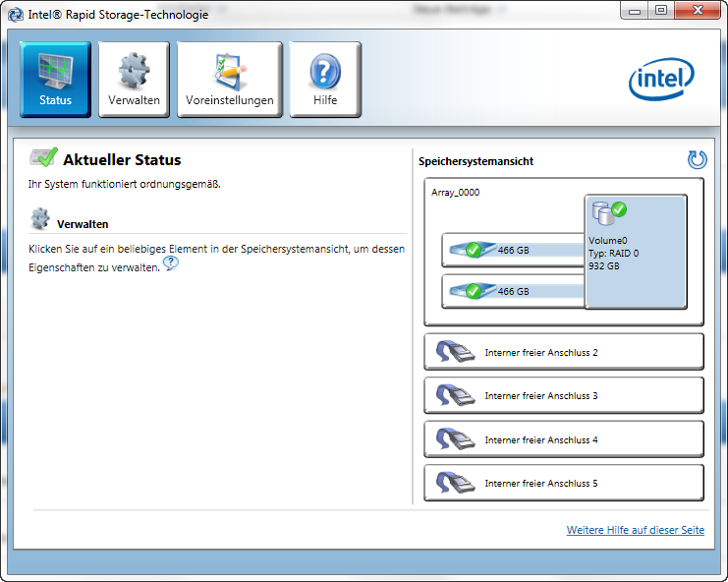
Task: Select Interner freier Anschluss 4
Action: point(564,439)
